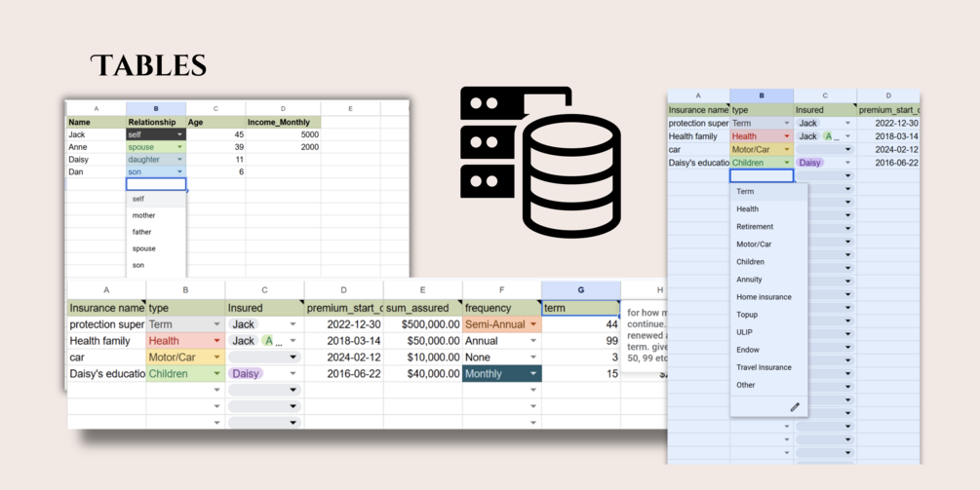This screenshot has width=980, height=490.
Task: Click the $500,000.00 sum assured cell
Action: tap(423, 324)
